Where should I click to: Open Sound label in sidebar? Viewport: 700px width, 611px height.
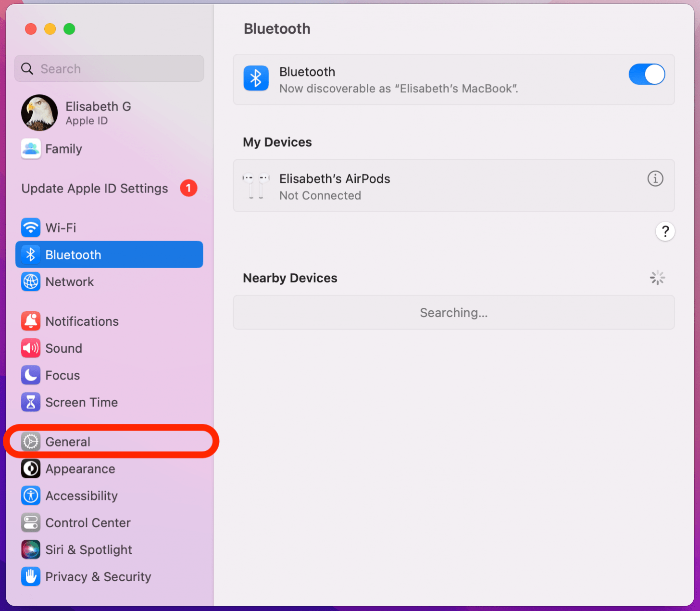point(63,348)
